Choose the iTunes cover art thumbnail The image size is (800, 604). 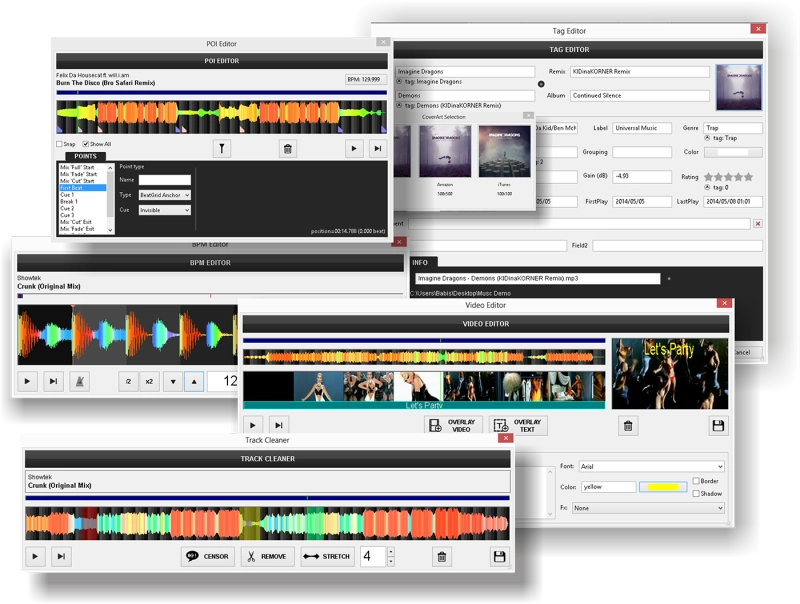(x=505, y=152)
